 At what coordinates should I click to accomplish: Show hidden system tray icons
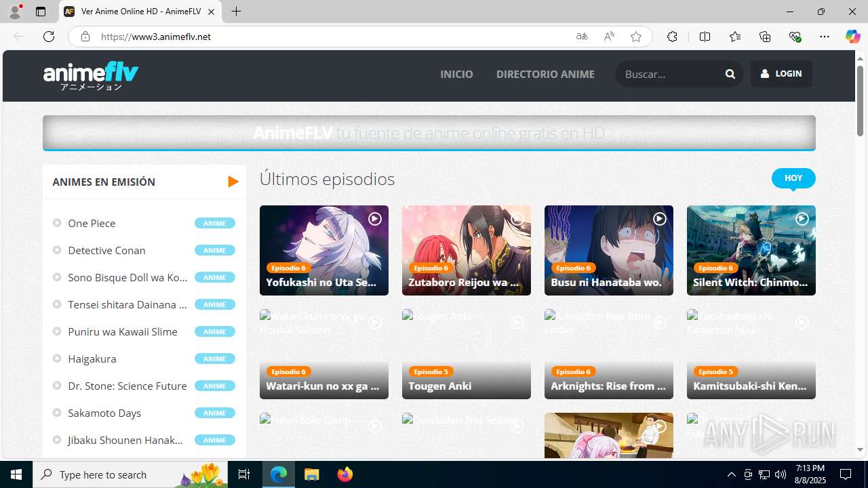coord(731,474)
